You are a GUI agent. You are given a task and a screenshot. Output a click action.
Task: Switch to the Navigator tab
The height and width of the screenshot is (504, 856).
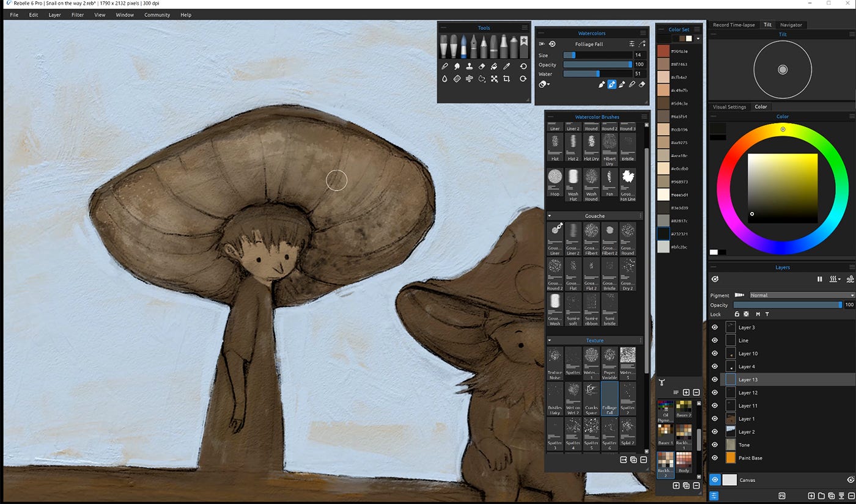click(x=791, y=25)
